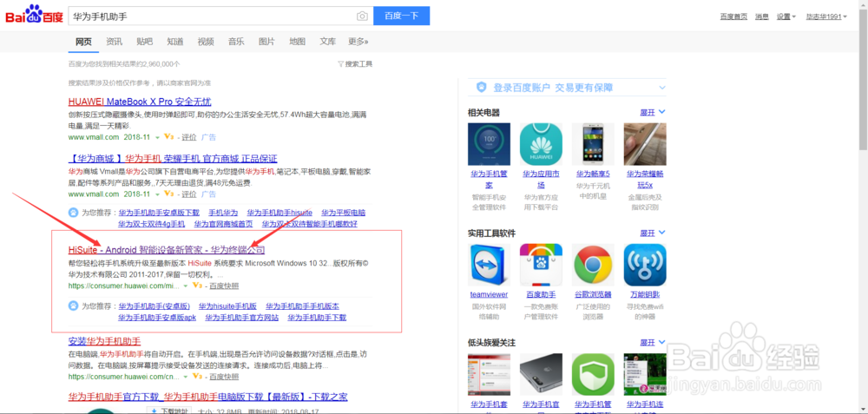
Task: Click the 百度首页 link
Action: click(x=733, y=16)
